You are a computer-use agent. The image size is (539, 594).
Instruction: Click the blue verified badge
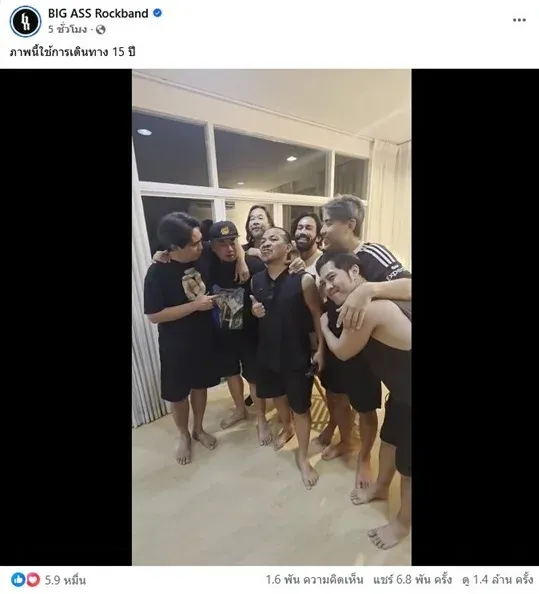coord(157,13)
